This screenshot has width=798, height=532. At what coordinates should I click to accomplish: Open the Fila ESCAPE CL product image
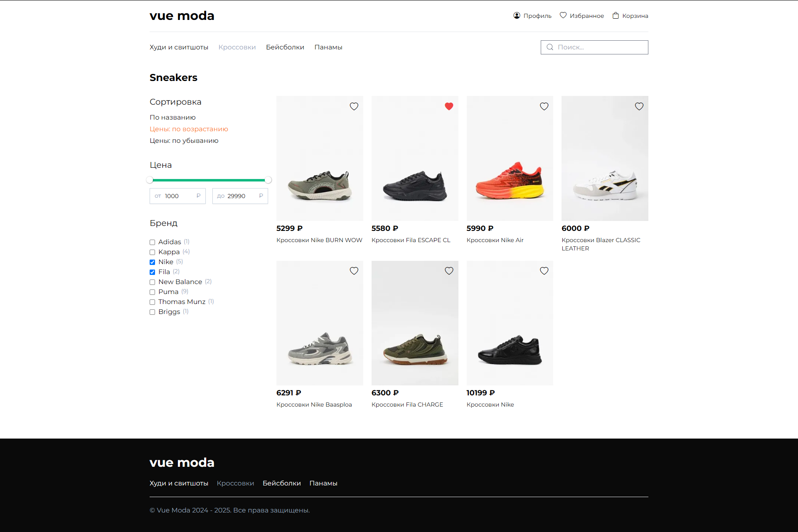415,158
